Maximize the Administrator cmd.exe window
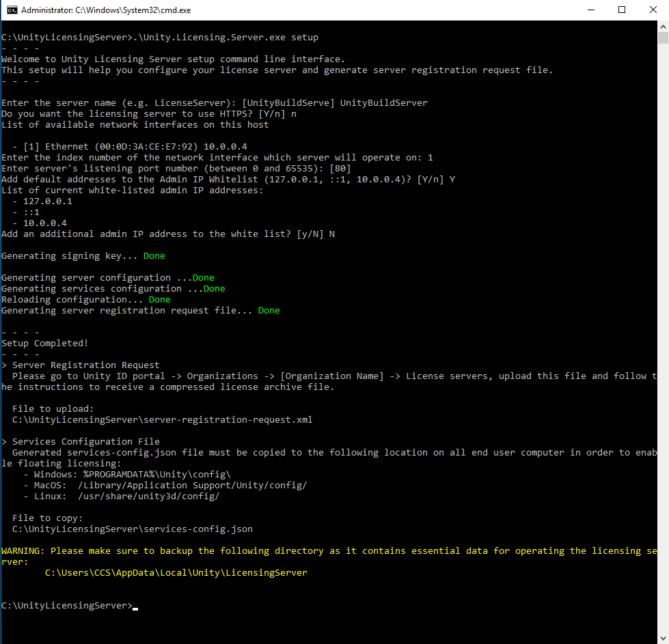This screenshot has height=644, width=669. click(622, 10)
